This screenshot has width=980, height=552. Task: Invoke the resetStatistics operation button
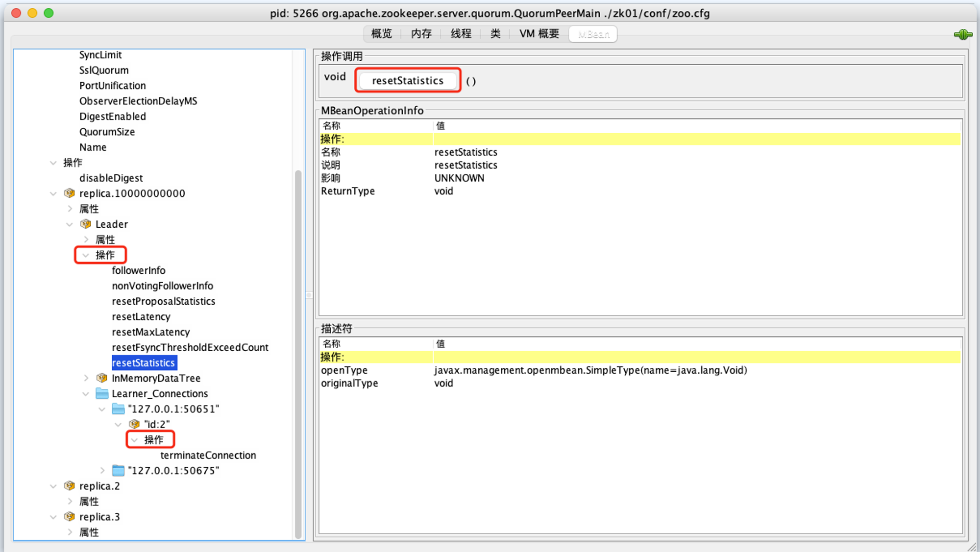click(408, 80)
